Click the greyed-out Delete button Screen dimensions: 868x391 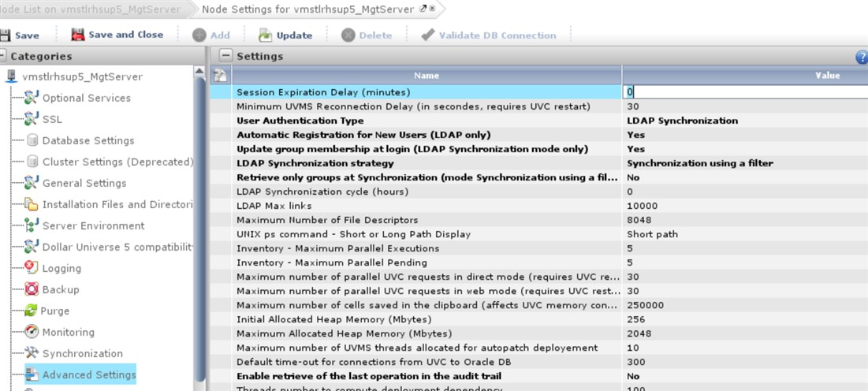(367, 35)
